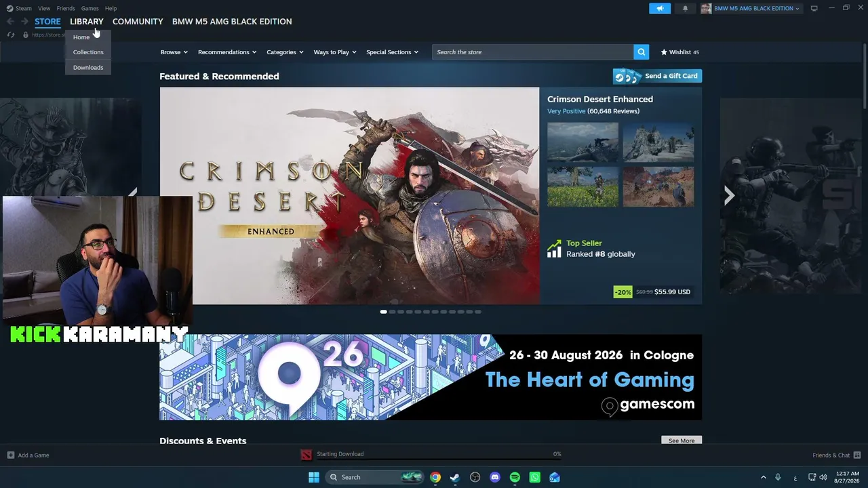Click the plus icon for Add a Game
Screen dimensions: 868x488
(10, 455)
